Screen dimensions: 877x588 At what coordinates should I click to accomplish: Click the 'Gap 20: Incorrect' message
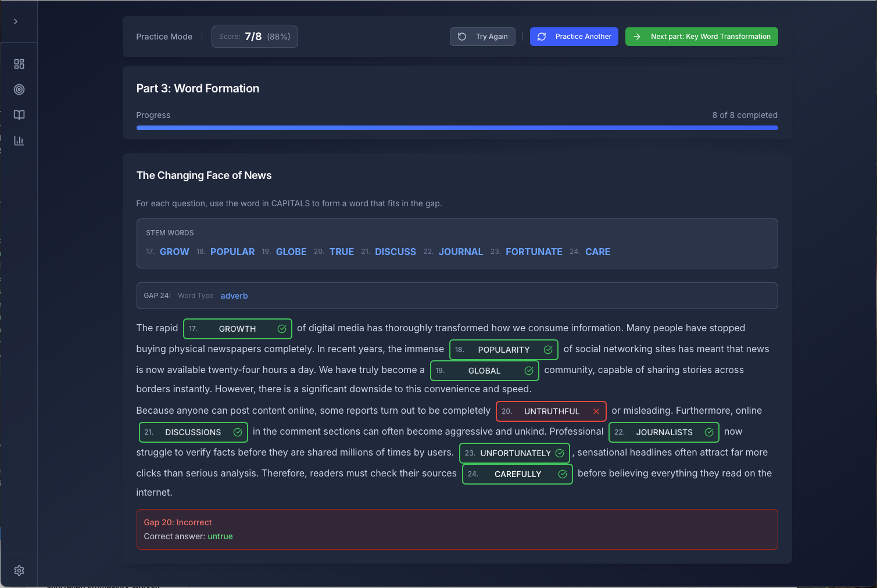(178, 522)
